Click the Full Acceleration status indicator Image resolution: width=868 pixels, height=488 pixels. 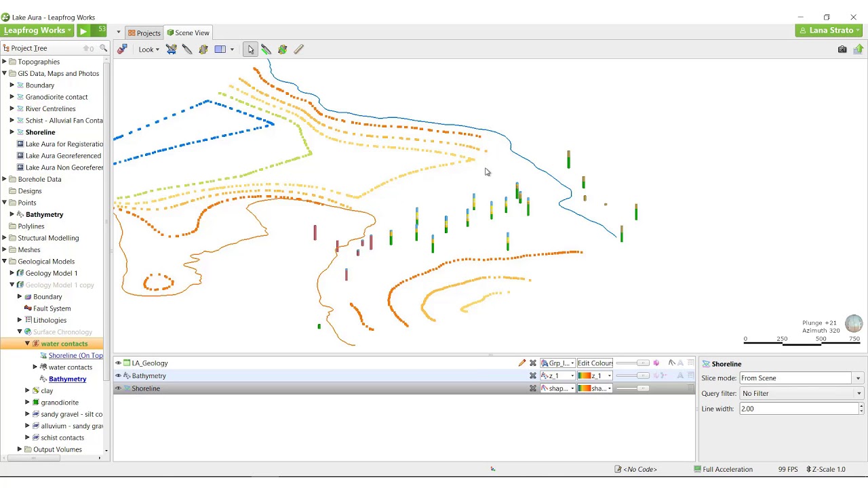click(723, 469)
